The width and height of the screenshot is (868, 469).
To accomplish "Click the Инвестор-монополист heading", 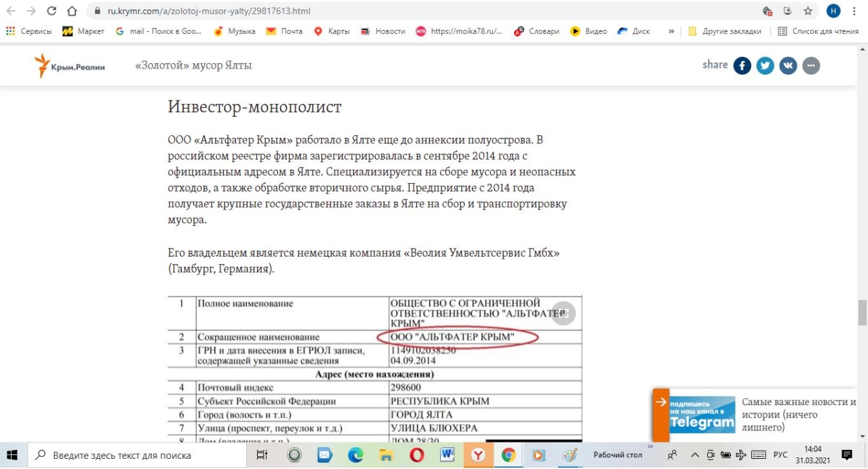I will [x=254, y=107].
